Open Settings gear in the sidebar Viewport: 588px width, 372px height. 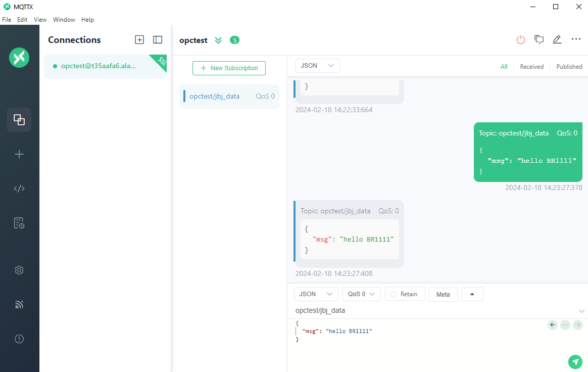tap(19, 270)
